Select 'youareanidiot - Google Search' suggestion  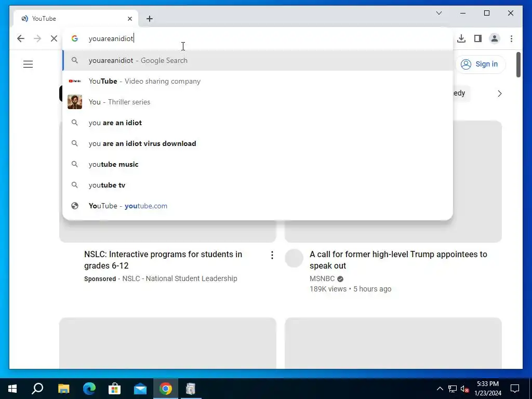[258, 60]
